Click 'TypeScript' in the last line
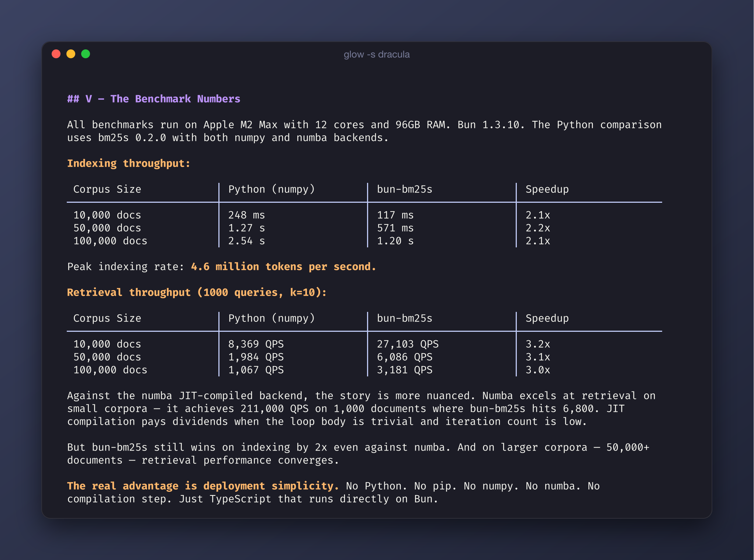 point(241,499)
